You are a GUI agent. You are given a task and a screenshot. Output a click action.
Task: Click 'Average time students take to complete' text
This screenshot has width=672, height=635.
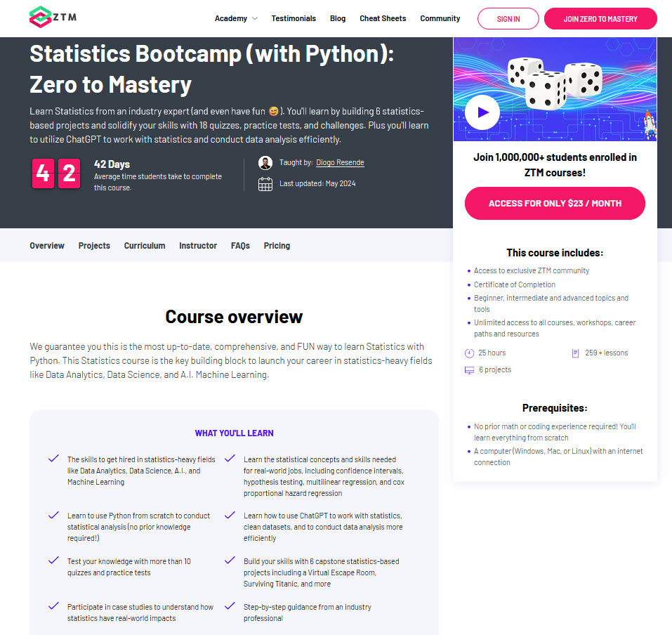pyautogui.click(x=158, y=182)
